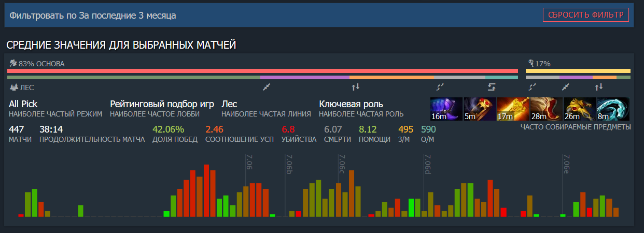Image resolution: width=644 pixels, height=233 pixels.
Task: Click the Лес most frequent lane value
Action: point(229,104)
